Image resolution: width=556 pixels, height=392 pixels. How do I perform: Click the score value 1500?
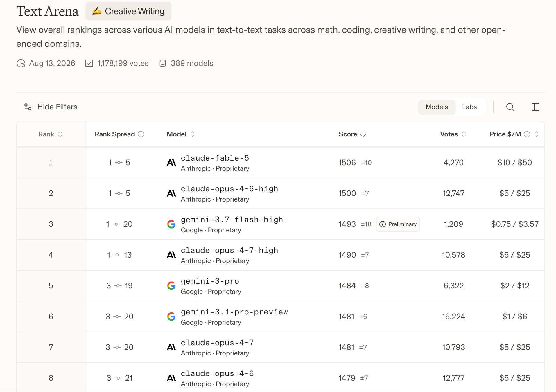click(347, 193)
